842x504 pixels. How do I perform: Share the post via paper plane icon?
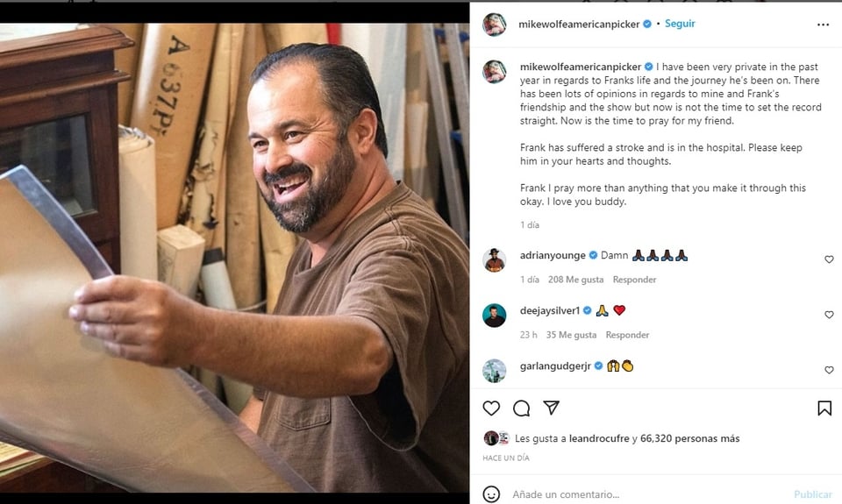552,408
